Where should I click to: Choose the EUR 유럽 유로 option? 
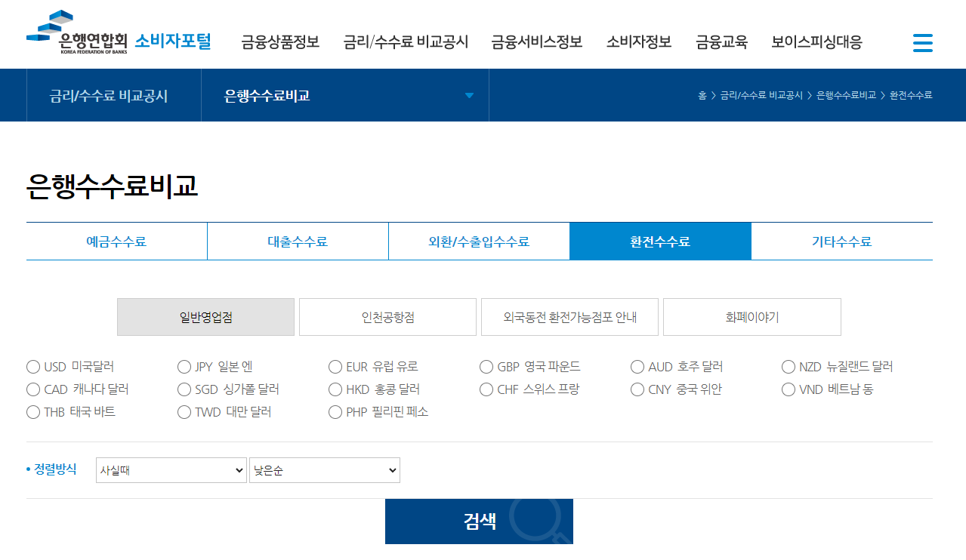coord(335,367)
